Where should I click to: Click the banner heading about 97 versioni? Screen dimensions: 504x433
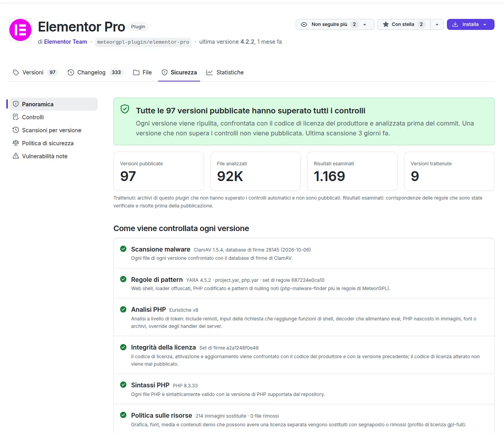click(x=251, y=111)
